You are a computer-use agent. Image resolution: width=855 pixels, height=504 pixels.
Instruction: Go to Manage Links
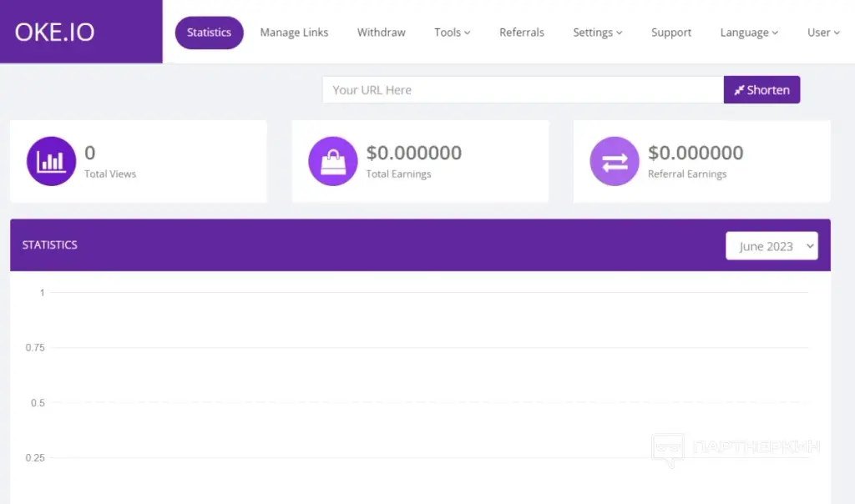pos(294,33)
